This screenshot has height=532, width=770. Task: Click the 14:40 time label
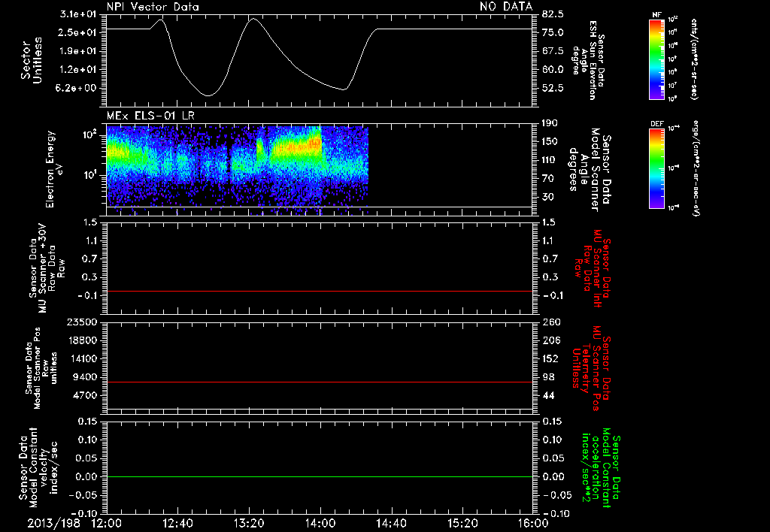392,524
